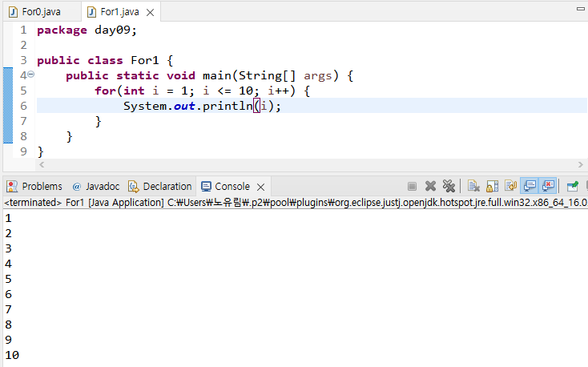
Task: Close the Console view
Action: [261, 187]
